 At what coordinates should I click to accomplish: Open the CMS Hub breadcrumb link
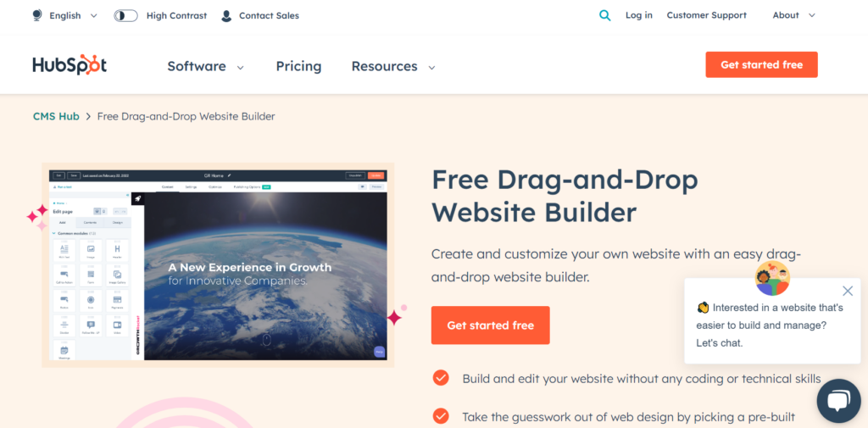56,116
